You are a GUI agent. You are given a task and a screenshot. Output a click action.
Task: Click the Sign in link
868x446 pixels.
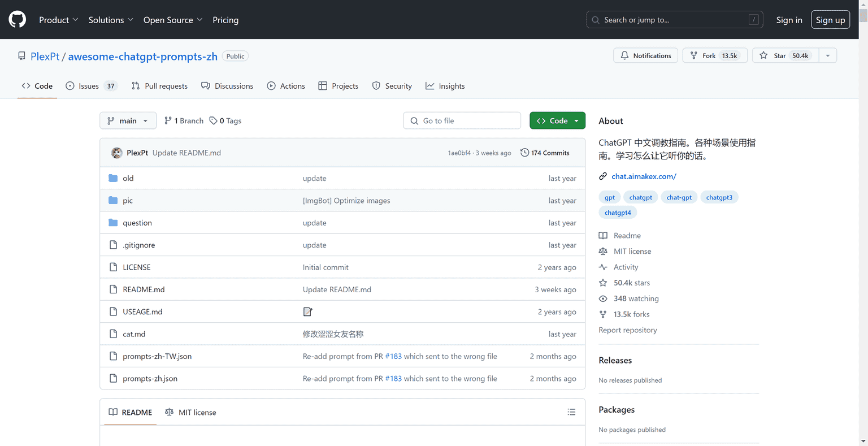click(789, 20)
